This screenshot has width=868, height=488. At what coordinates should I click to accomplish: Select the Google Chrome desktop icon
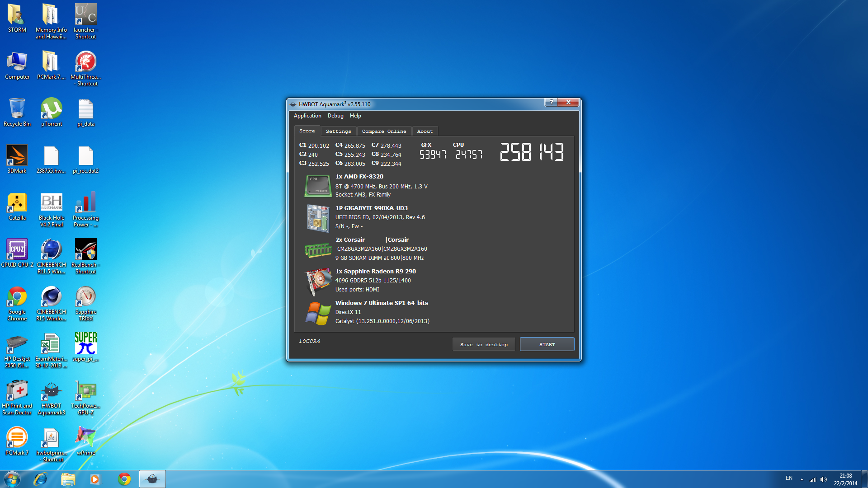click(17, 303)
